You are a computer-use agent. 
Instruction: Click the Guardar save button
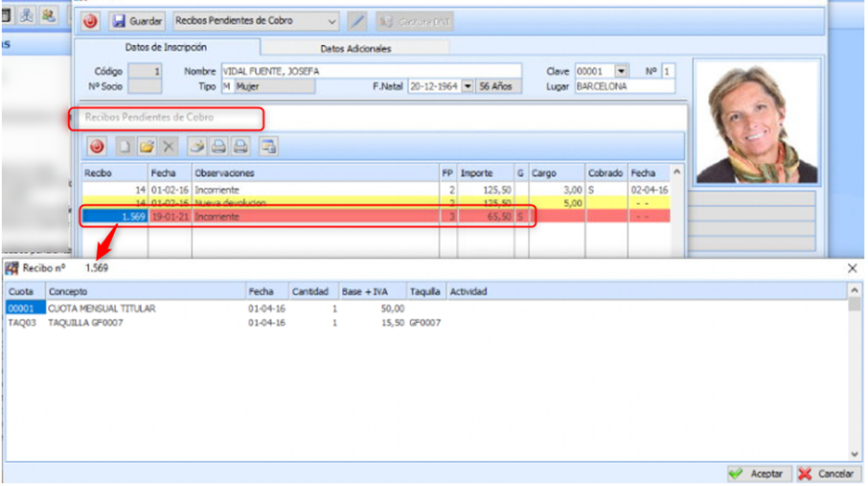tap(137, 21)
